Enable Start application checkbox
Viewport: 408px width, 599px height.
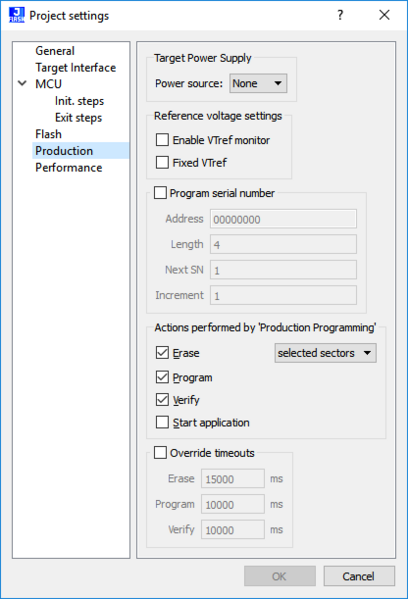point(162,422)
